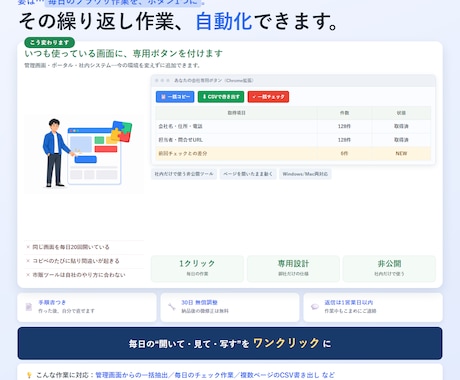This screenshot has width=460, height=380.
Task: Click the blue 一括コピー button
Action: pos(175,97)
